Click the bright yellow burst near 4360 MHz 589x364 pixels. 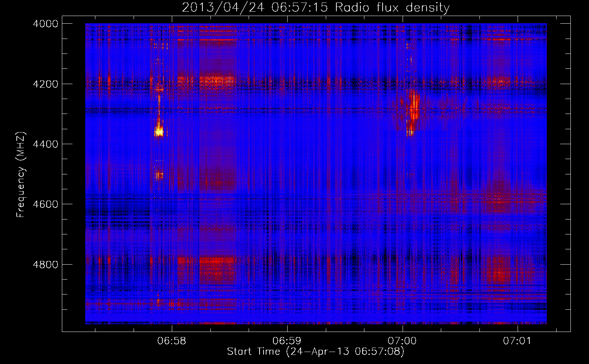[159, 131]
